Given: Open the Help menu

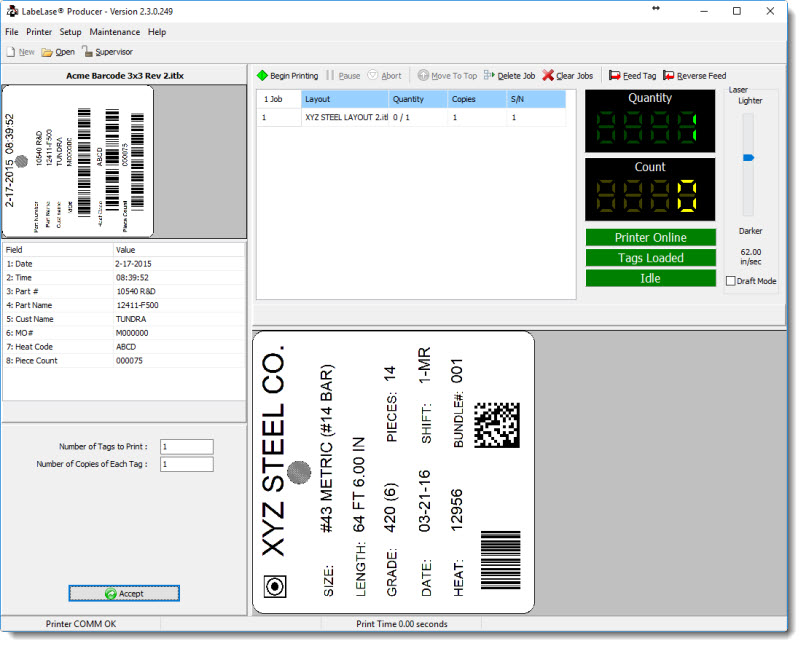Looking at the screenshot, I should (157, 32).
